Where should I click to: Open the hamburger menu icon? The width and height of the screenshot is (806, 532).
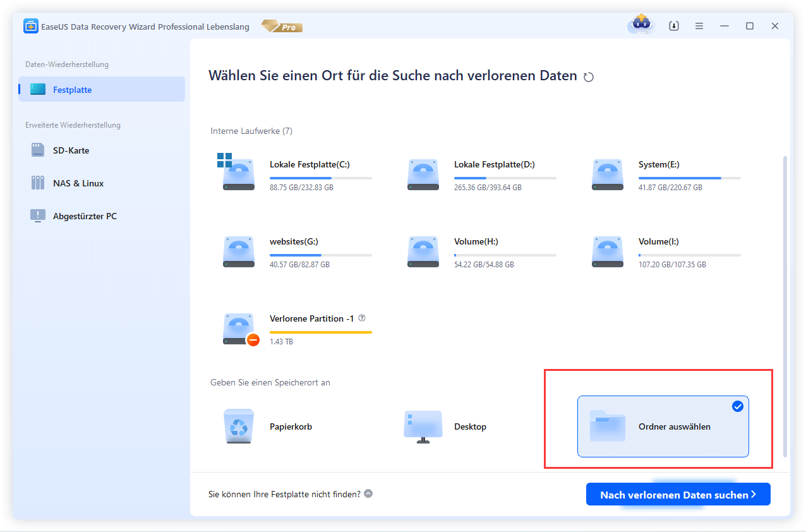click(x=699, y=26)
